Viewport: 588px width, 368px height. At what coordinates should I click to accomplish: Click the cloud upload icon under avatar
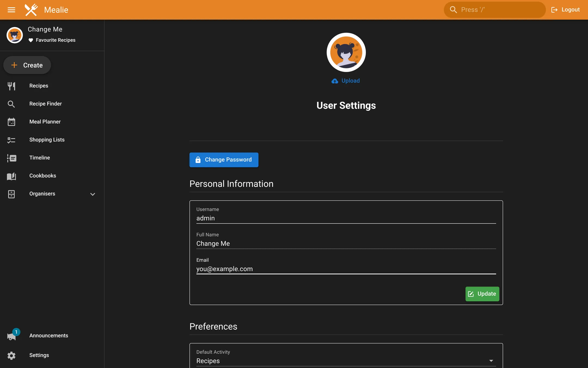click(x=335, y=81)
